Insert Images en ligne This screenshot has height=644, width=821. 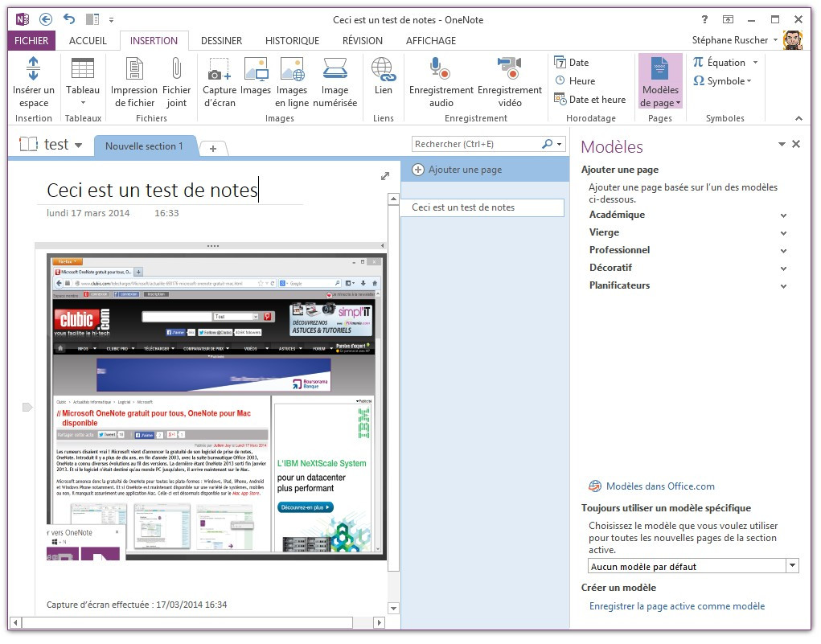pos(292,82)
